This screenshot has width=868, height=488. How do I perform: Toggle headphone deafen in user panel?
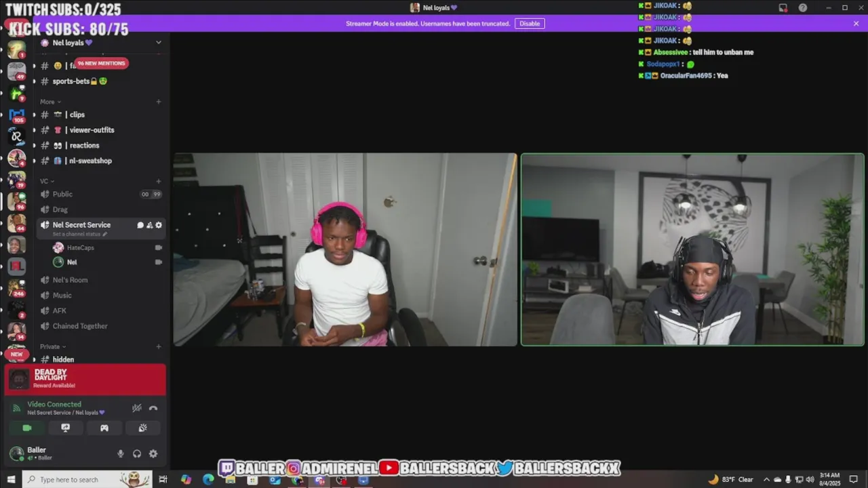tap(137, 454)
